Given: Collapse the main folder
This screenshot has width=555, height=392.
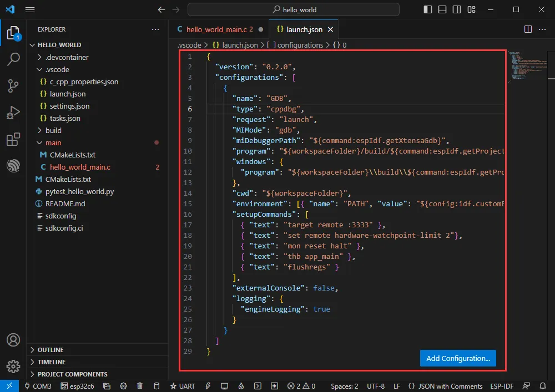Looking at the screenshot, I should [53, 142].
